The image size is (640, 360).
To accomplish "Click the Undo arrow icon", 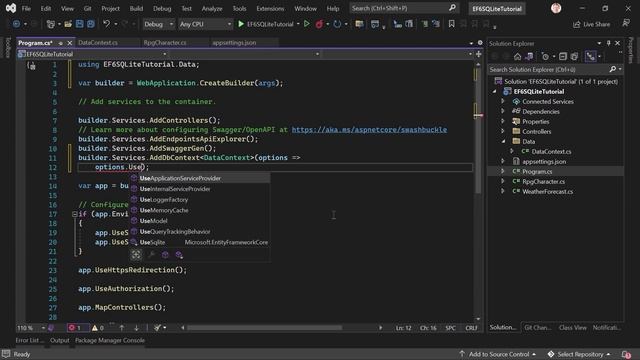I will pyautogui.click(x=107, y=24).
